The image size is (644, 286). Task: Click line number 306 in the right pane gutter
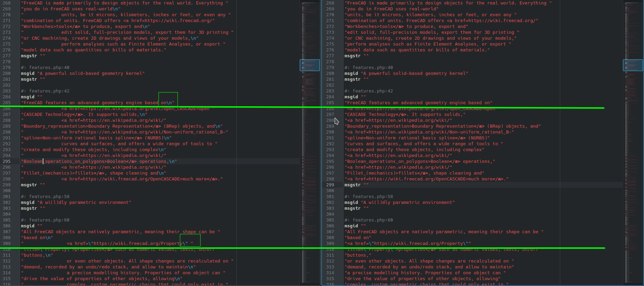tap(330, 226)
